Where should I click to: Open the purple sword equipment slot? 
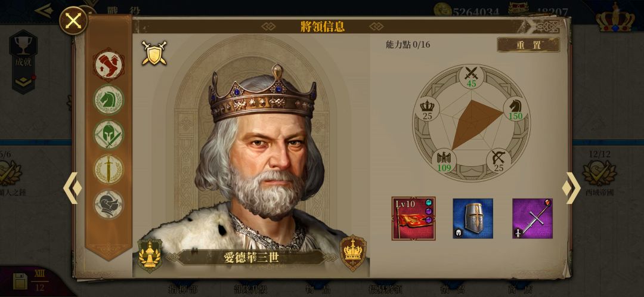click(532, 218)
